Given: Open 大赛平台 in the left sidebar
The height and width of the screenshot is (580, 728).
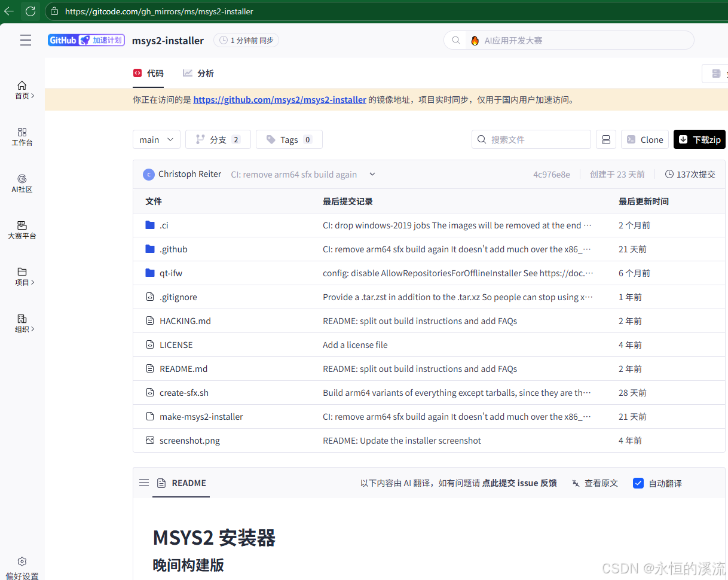Looking at the screenshot, I should [22, 230].
